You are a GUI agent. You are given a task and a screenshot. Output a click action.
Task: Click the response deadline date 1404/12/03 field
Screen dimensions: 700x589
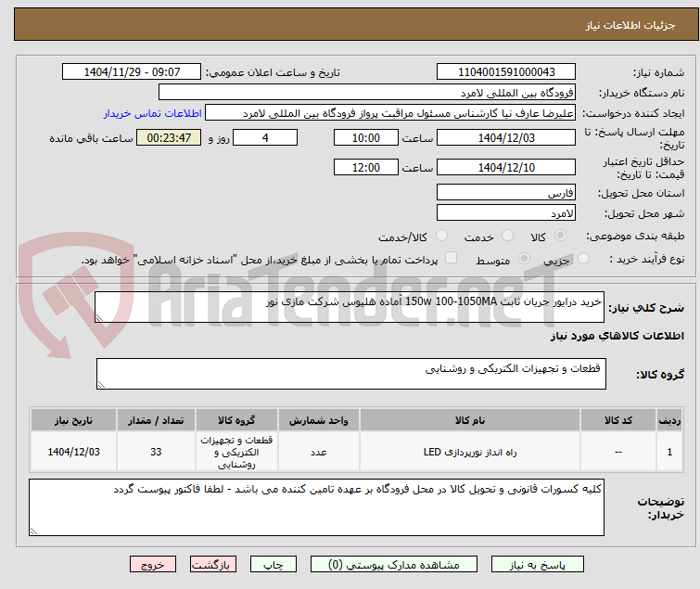pyautogui.click(x=506, y=137)
